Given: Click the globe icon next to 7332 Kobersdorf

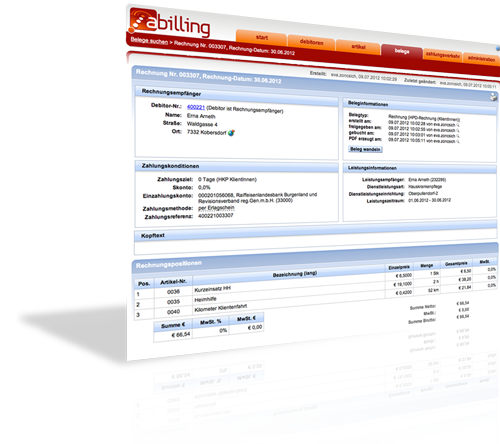Looking at the screenshot, I should pyautogui.click(x=231, y=133).
